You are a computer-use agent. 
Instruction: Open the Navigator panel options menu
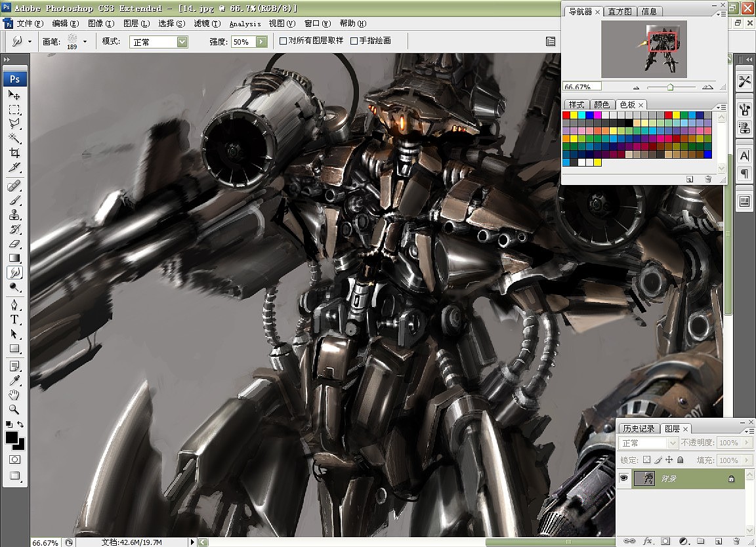(721, 14)
